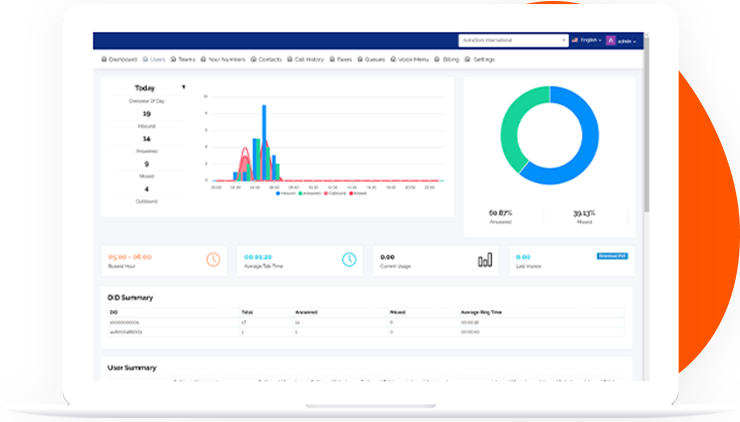Click the Current Usage bar chart icon
Viewport: 740px width, 422px height.
tap(485, 260)
